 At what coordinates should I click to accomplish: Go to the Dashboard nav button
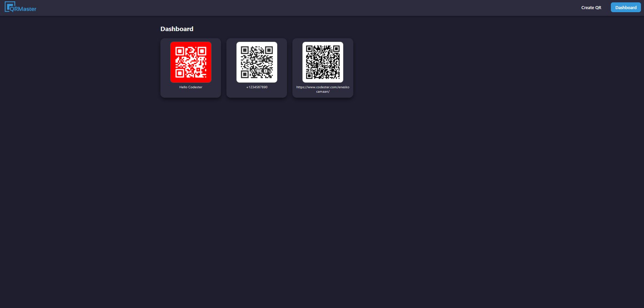pyautogui.click(x=626, y=7)
